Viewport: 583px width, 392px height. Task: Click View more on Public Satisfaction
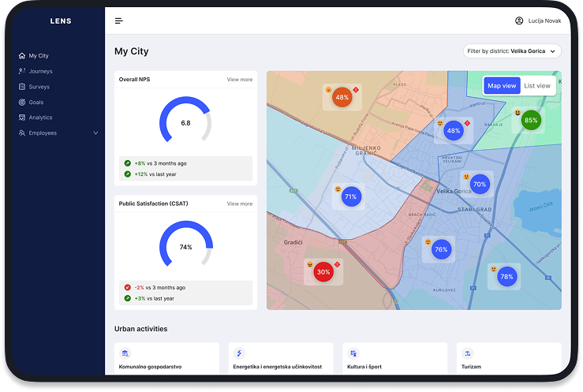pyautogui.click(x=240, y=203)
